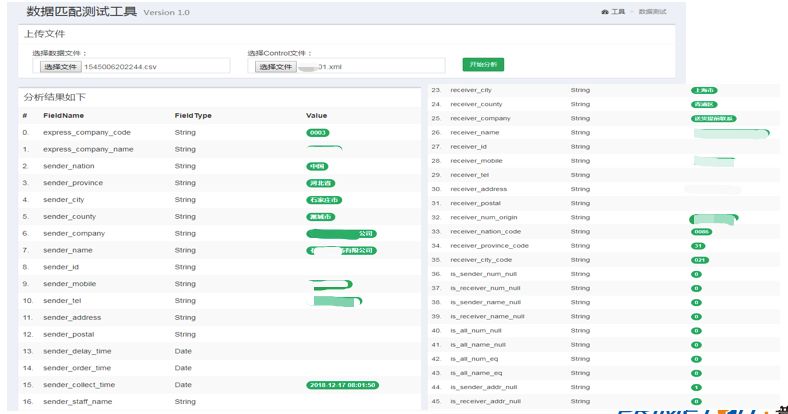Click the receiver_nation_code field name
This screenshot has height=414, width=788.
pyautogui.click(x=485, y=232)
